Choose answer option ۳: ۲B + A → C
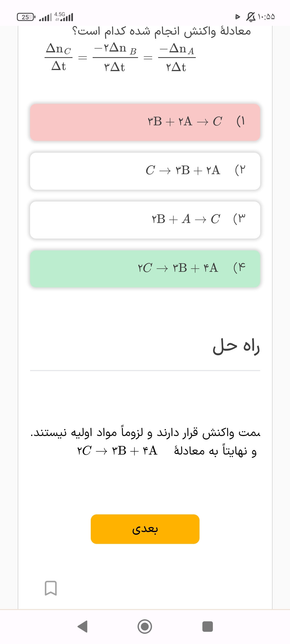The width and height of the screenshot is (290, 644). click(x=145, y=220)
